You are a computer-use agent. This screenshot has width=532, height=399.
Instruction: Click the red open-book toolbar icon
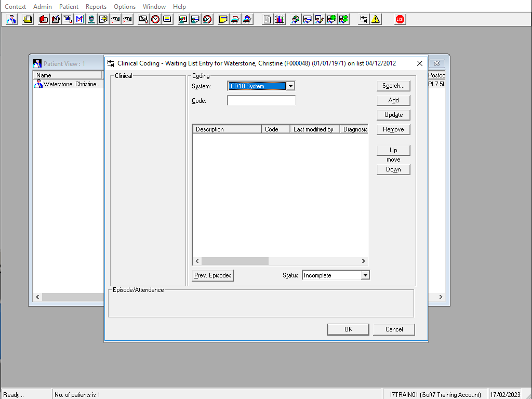pos(44,19)
